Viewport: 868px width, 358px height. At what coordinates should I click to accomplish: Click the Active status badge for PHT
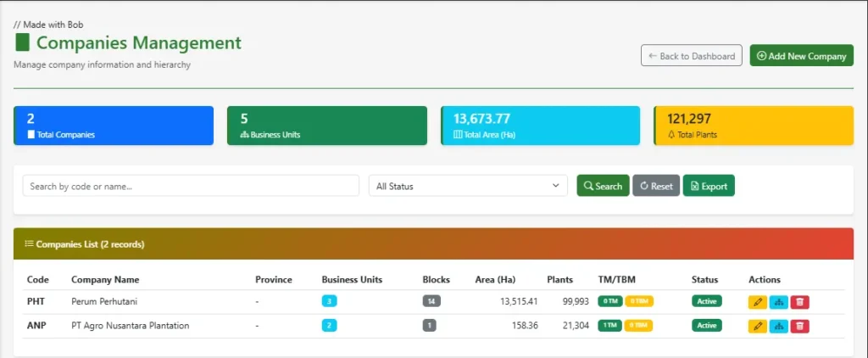[x=707, y=301]
